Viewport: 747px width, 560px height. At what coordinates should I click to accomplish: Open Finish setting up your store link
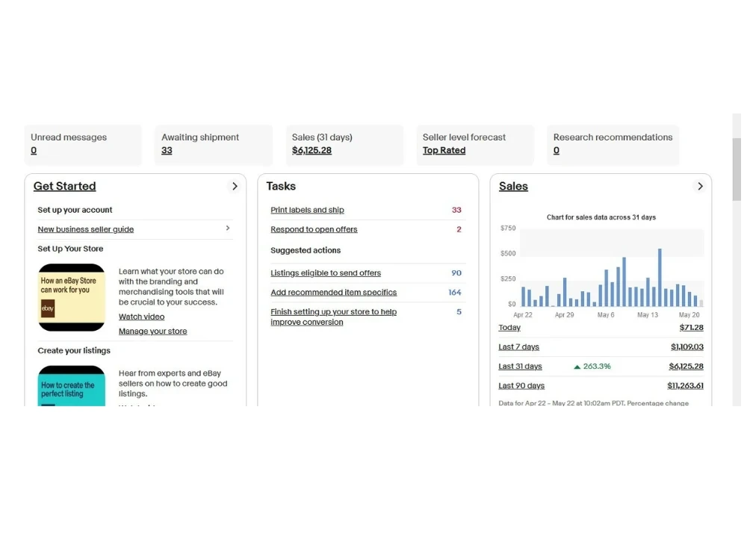point(333,317)
